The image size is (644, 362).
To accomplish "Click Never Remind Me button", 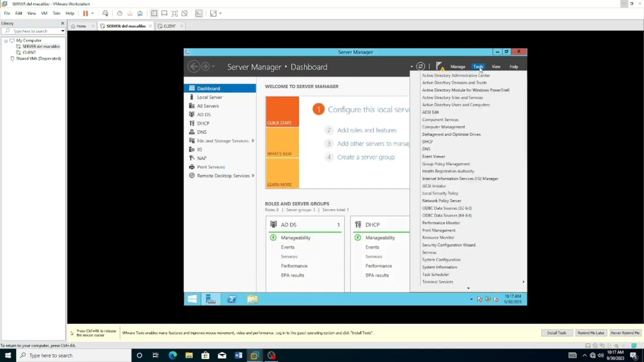I will coord(625,333).
